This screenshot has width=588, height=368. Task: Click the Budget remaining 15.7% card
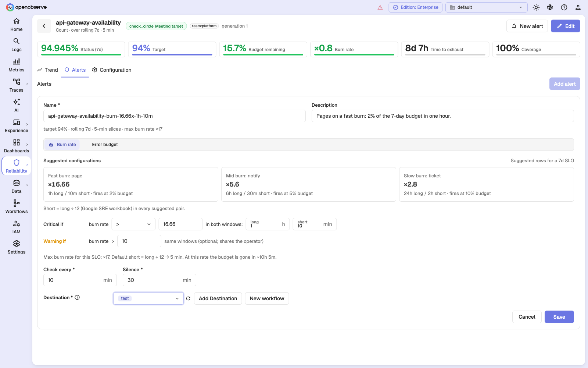tap(263, 49)
